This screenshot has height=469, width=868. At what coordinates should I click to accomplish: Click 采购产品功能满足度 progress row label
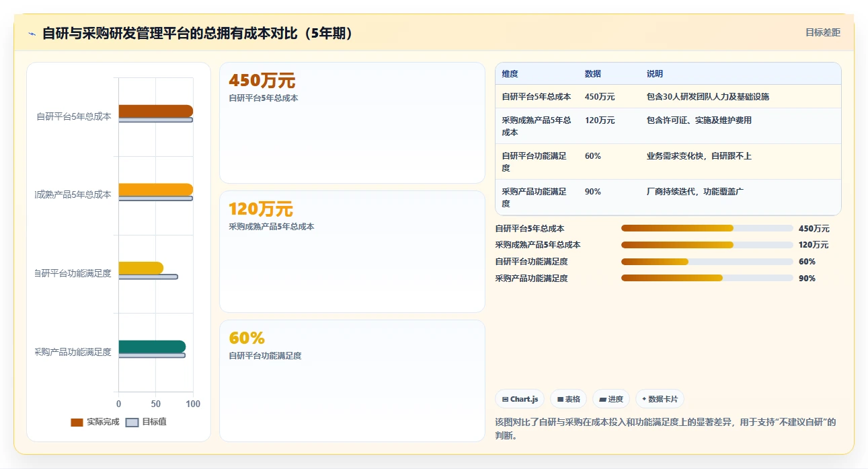[x=532, y=278]
